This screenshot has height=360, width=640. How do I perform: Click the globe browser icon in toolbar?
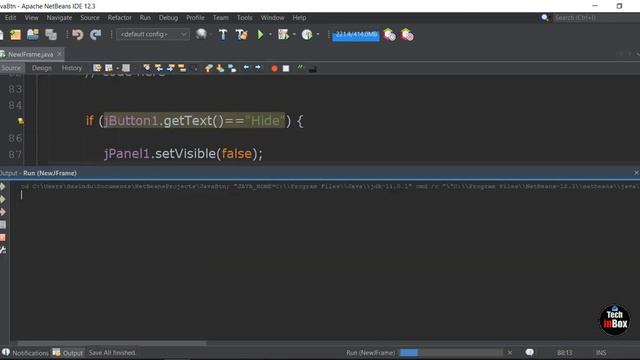[x=201, y=34]
